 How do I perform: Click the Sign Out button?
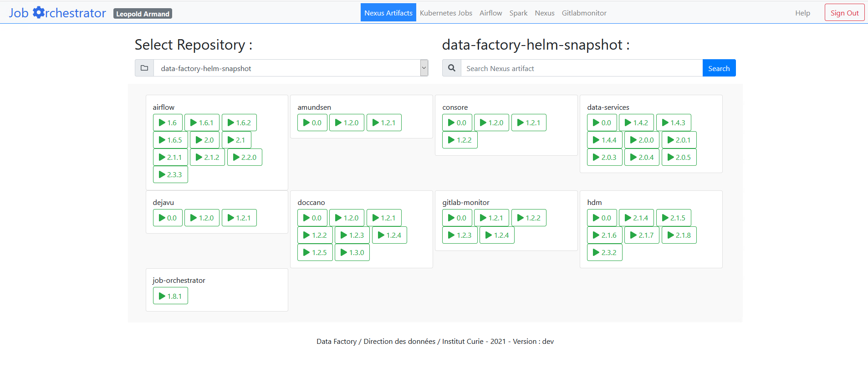[x=845, y=13]
